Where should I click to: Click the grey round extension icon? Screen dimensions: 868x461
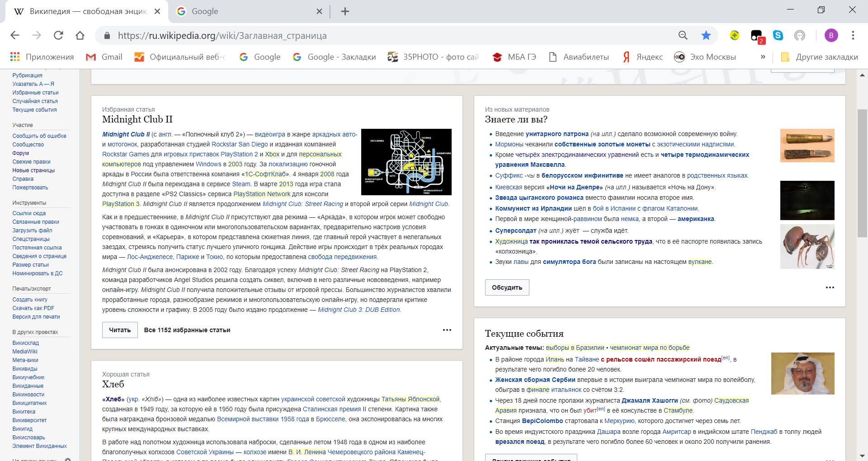(x=800, y=35)
